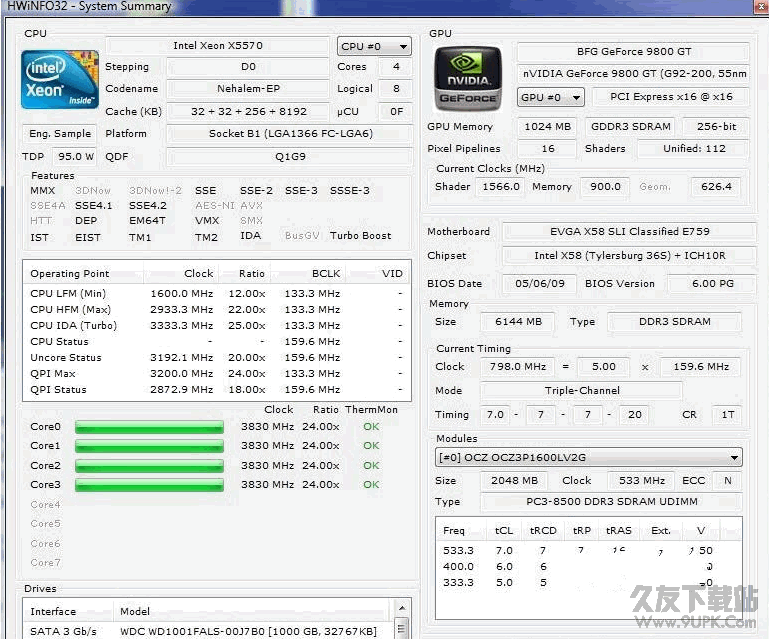The image size is (769, 639).
Task: Click the VID column header
Action: [378, 274]
